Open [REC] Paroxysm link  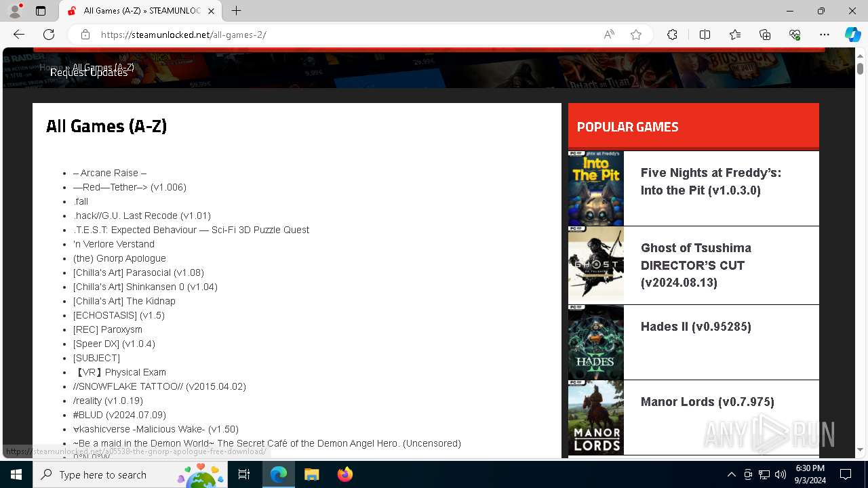108,329
